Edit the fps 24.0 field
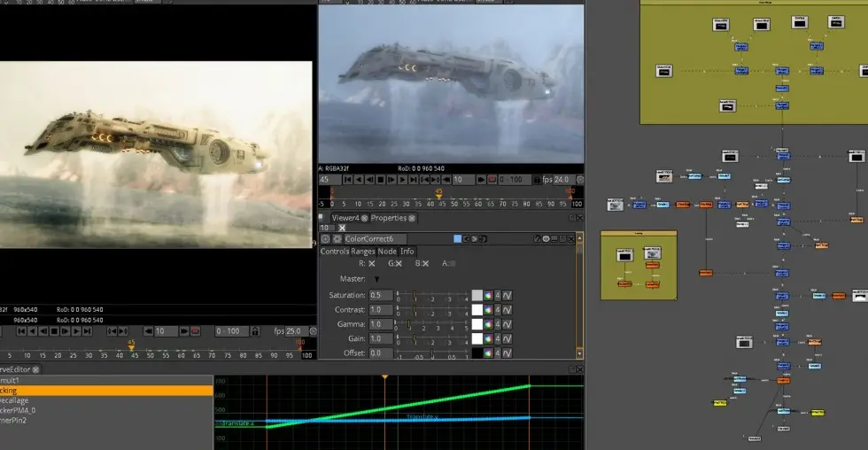 point(563,179)
